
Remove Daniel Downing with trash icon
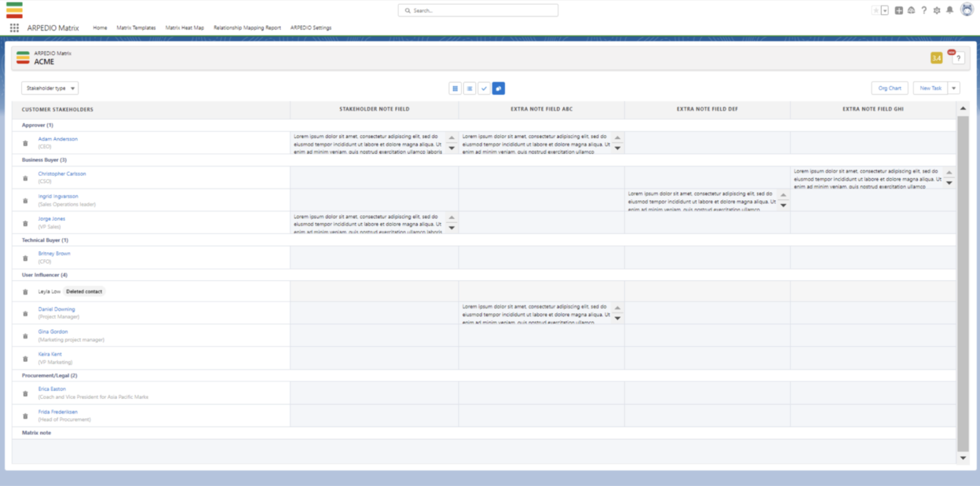pos(25,313)
